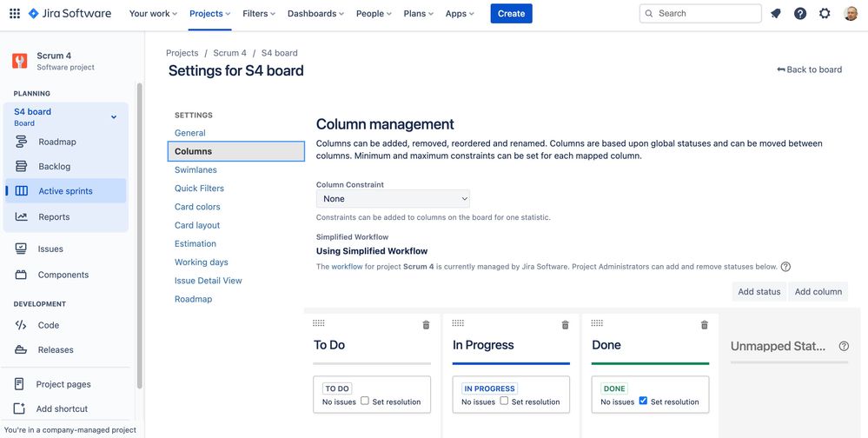Click the Jira Software logo
The height and width of the screenshot is (438, 868).
click(x=70, y=13)
